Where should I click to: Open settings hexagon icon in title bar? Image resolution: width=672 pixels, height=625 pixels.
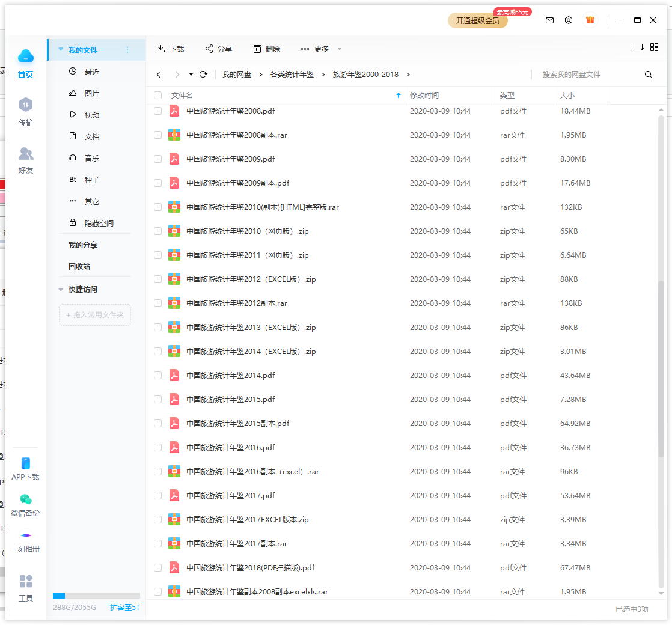[568, 20]
